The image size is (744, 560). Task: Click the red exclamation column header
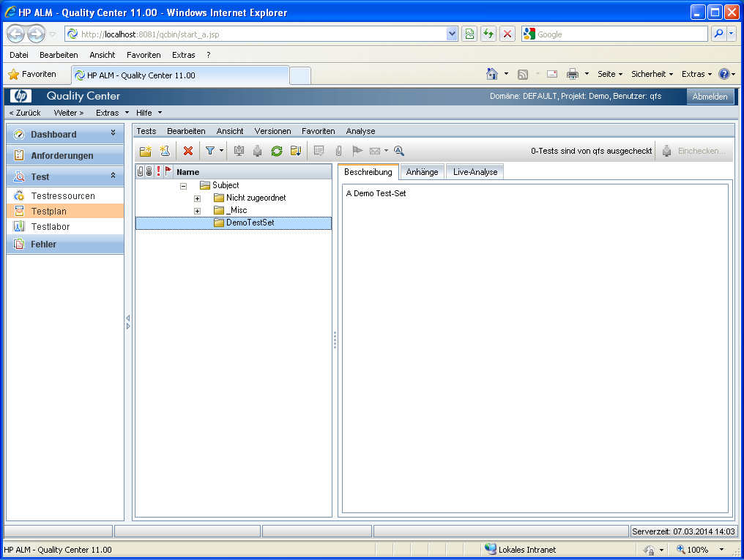158,171
